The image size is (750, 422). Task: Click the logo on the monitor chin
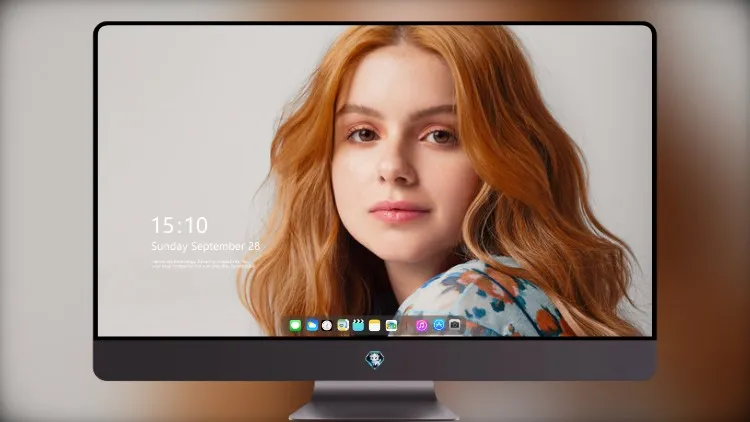pos(375,359)
